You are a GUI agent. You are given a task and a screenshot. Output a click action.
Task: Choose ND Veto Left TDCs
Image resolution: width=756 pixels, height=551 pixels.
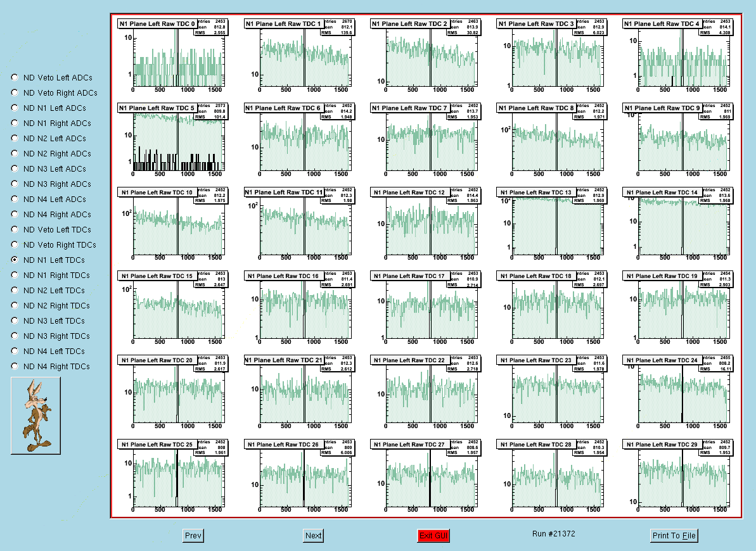point(15,229)
